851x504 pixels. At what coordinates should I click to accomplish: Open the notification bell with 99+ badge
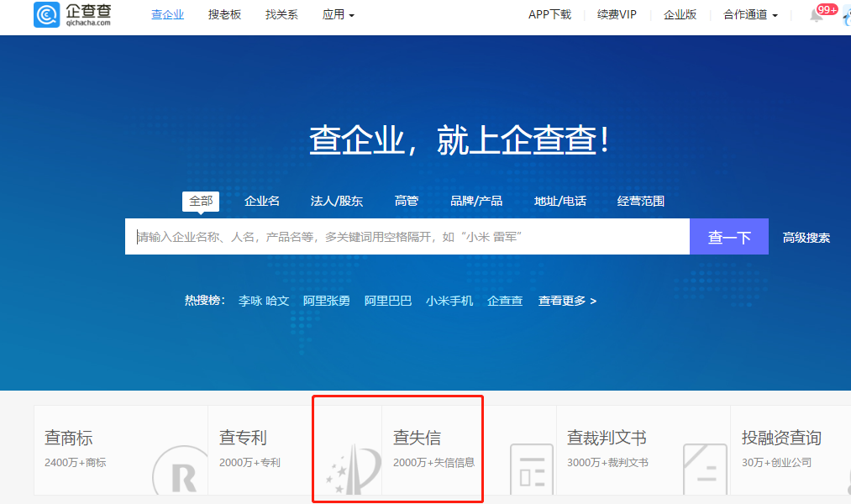tap(817, 14)
